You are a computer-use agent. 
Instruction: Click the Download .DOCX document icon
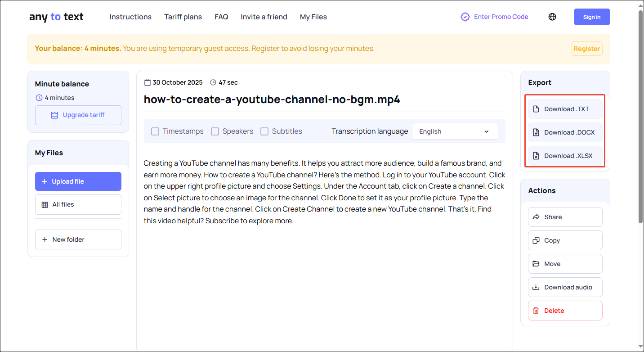tap(536, 132)
